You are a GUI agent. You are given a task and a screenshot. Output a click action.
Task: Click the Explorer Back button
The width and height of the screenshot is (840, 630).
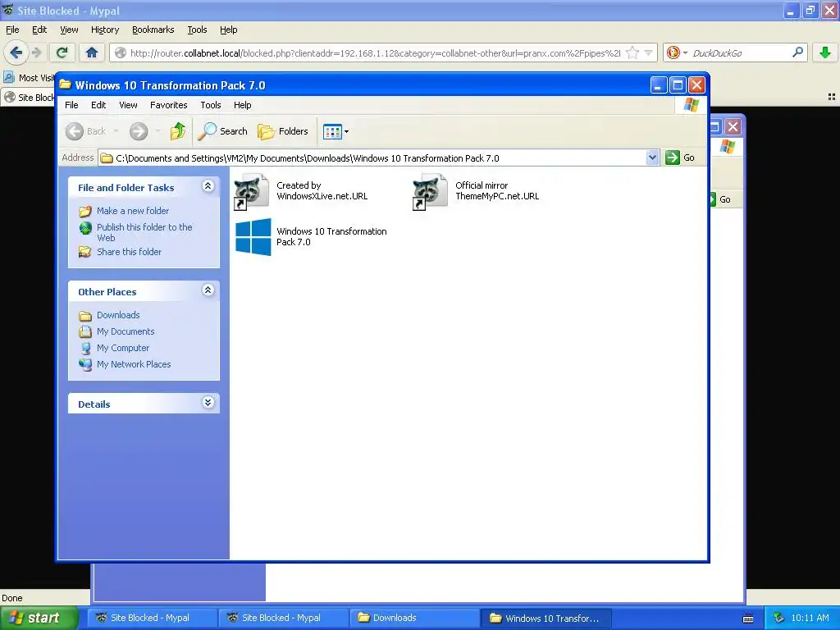[x=85, y=131]
